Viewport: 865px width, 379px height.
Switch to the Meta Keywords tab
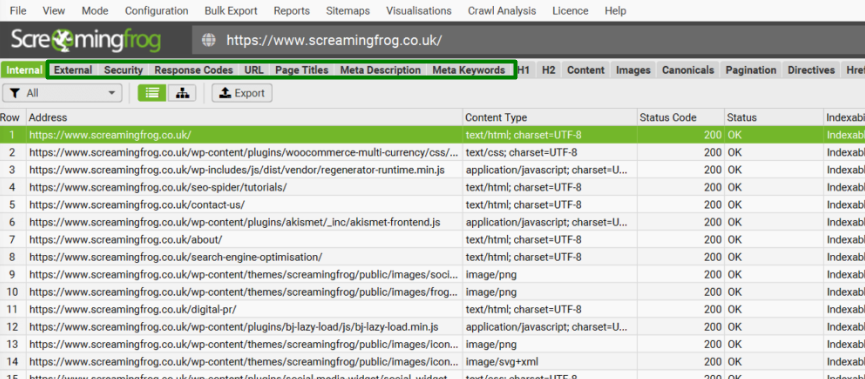468,70
